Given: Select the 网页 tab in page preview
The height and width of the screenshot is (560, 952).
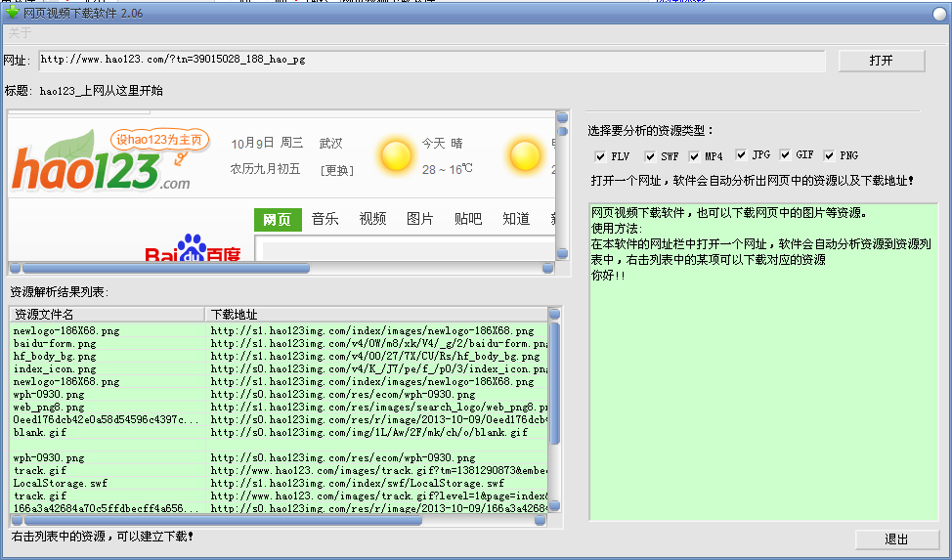Looking at the screenshot, I should 278,219.
